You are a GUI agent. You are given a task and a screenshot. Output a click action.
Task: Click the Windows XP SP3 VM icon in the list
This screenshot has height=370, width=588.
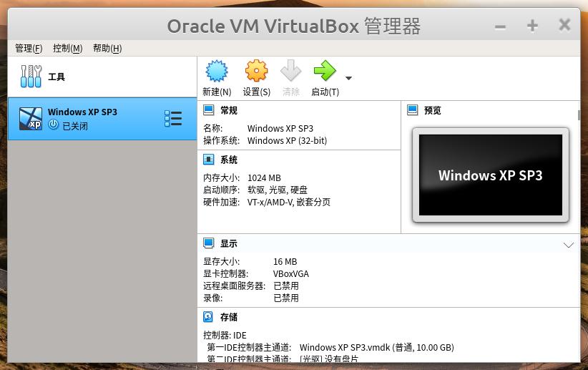(x=31, y=119)
